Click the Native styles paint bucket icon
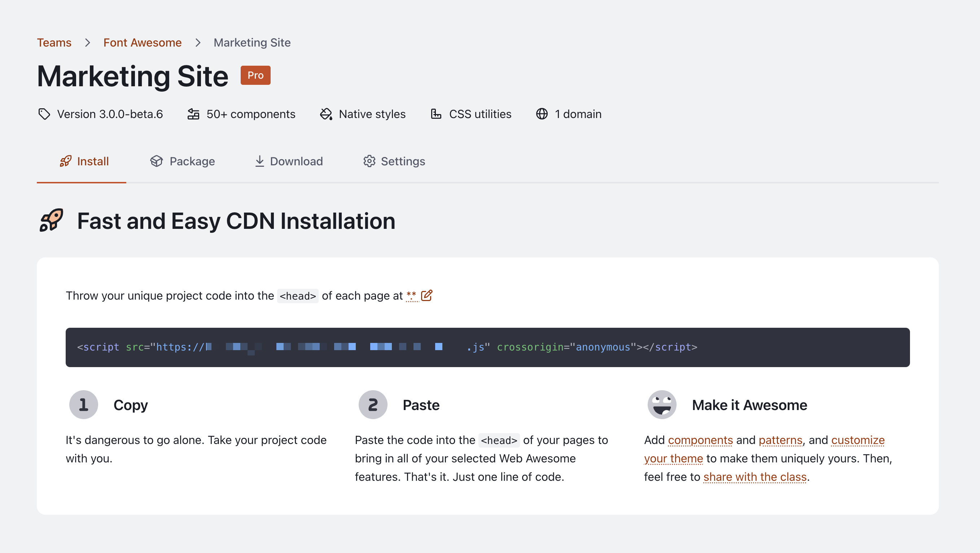 click(x=326, y=114)
